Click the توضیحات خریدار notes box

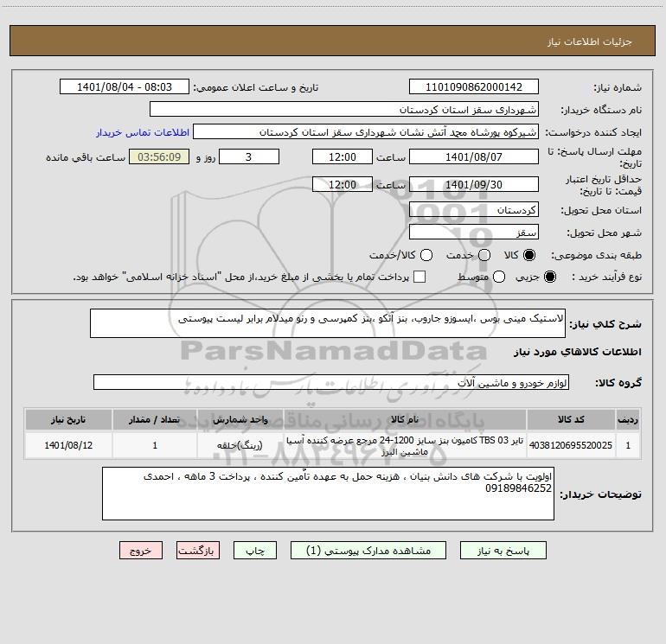328,494
